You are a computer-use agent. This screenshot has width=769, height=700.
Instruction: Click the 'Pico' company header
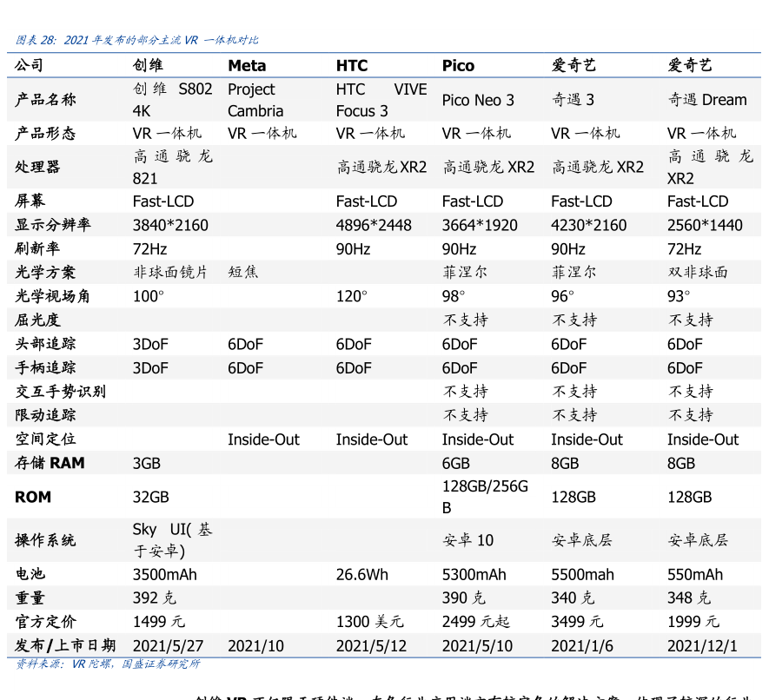pos(458,66)
